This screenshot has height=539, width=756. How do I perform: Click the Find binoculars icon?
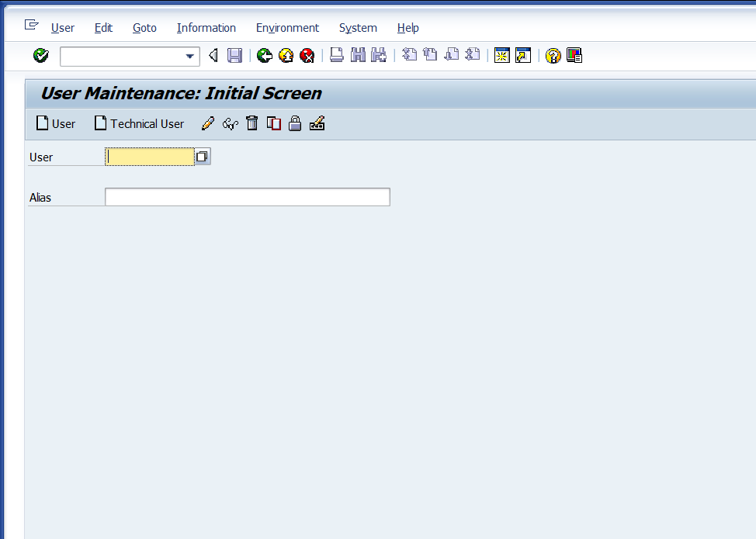point(358,56)
